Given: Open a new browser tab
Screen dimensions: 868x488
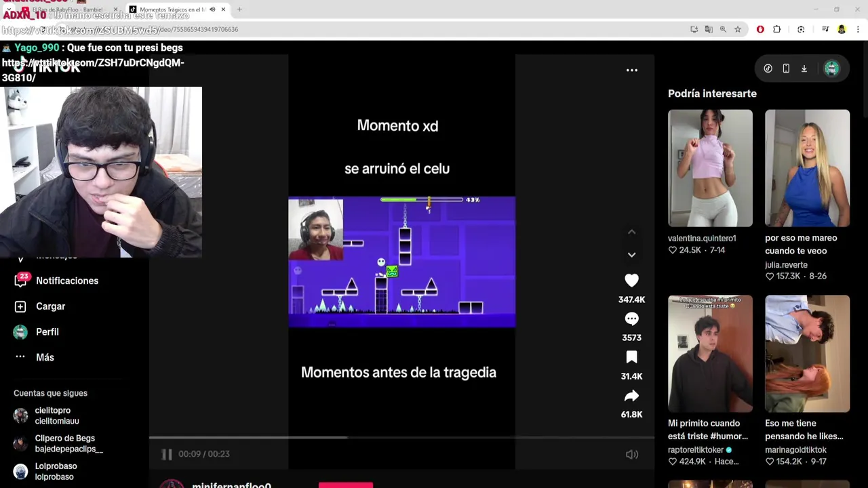Looking at the screenshot, I should click(x=239, y=9).
